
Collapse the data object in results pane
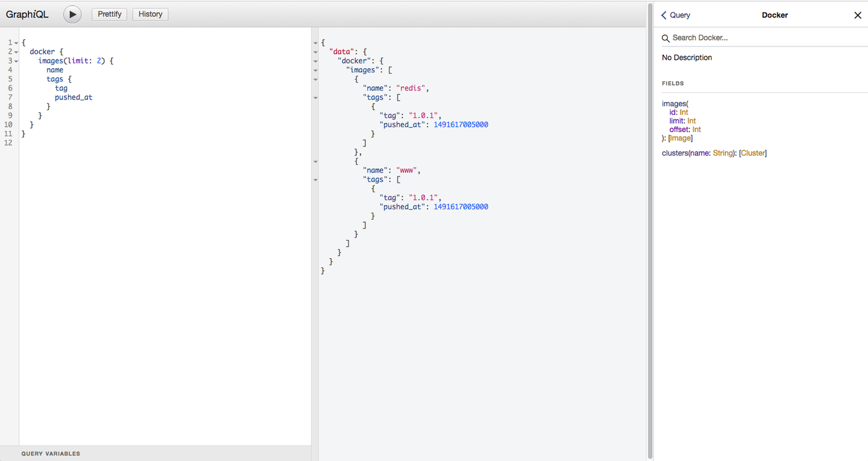pyautogui.click(x=316, y=52)
